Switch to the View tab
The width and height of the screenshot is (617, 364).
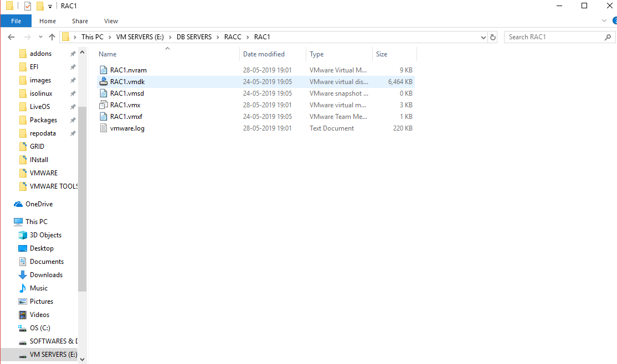click(111, 21)
